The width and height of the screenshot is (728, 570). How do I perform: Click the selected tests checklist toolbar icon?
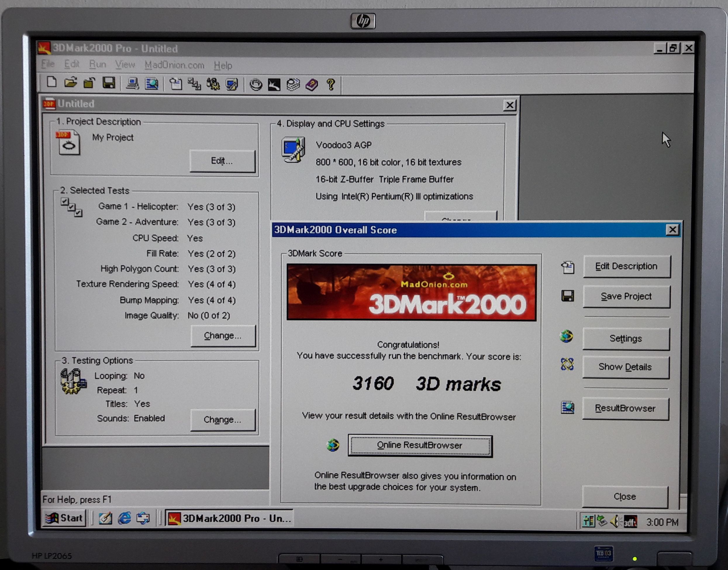(194, 84)
